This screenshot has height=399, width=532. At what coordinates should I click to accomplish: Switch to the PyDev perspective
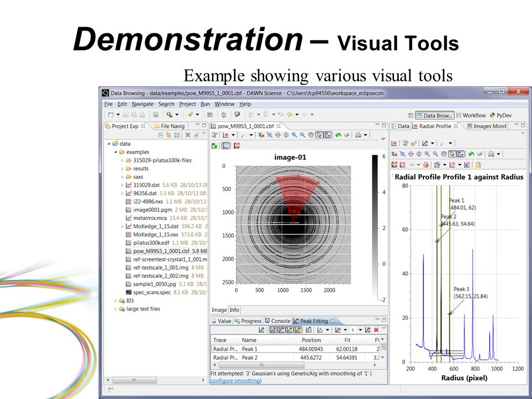click(x=500, y=115)
